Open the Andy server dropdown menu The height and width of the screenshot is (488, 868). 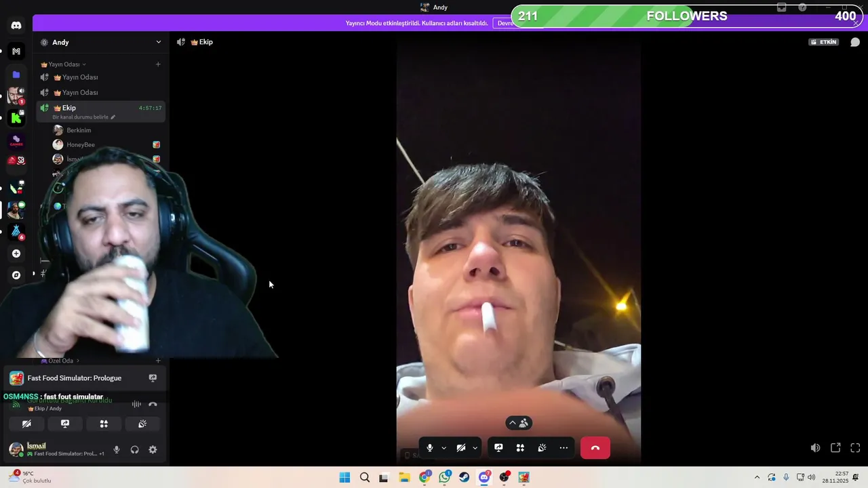159,42
